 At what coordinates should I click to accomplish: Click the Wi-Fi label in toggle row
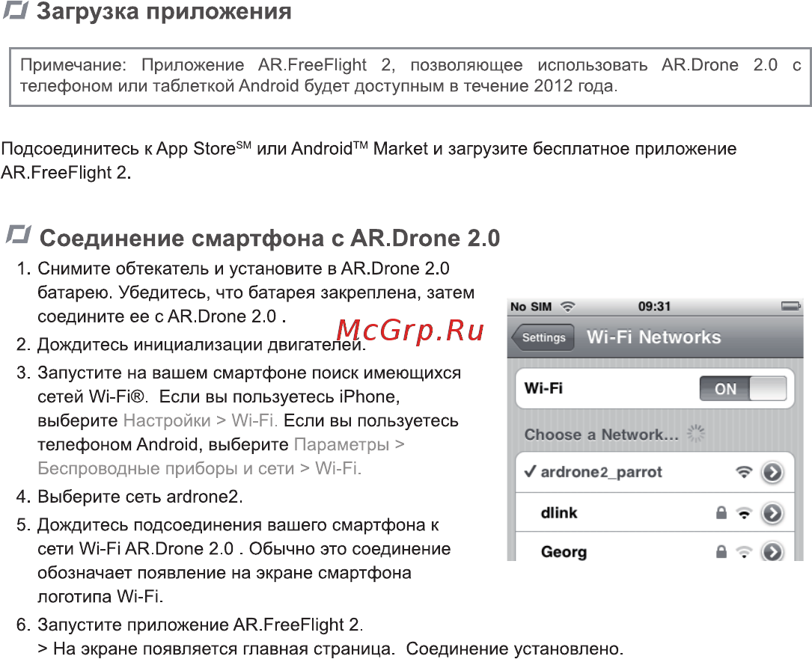tap(543, 388)
